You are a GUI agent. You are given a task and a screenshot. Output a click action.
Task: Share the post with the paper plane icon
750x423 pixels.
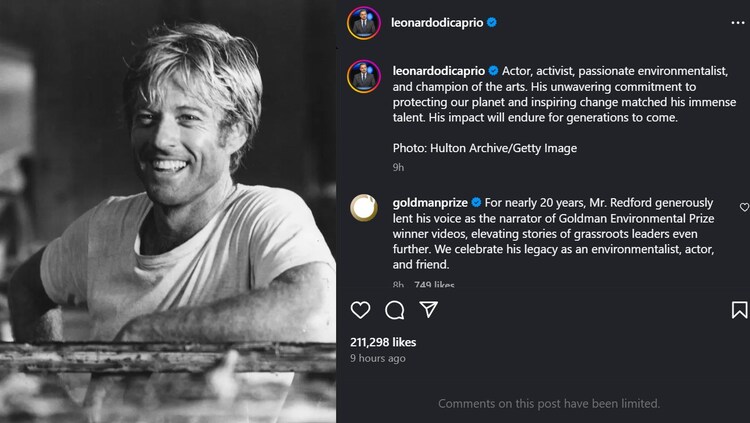point(428,310)
